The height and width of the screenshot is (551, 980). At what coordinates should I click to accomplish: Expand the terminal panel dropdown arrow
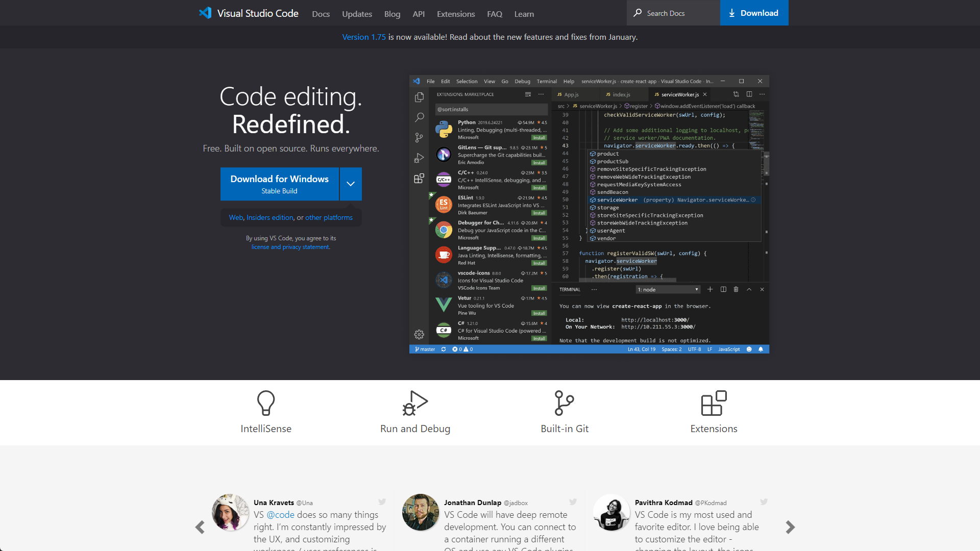click(x=697, y=289)
